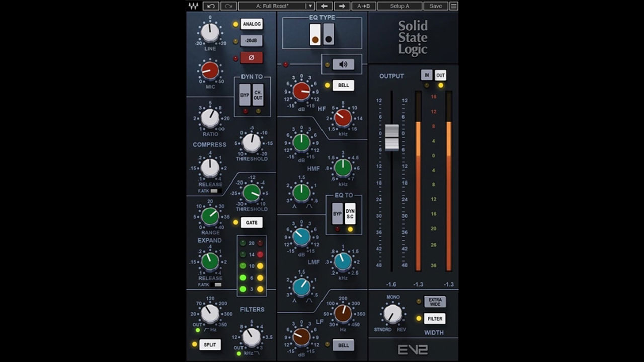
Task: Toggle the expander F.ATK switch
Action: (216, 285)
